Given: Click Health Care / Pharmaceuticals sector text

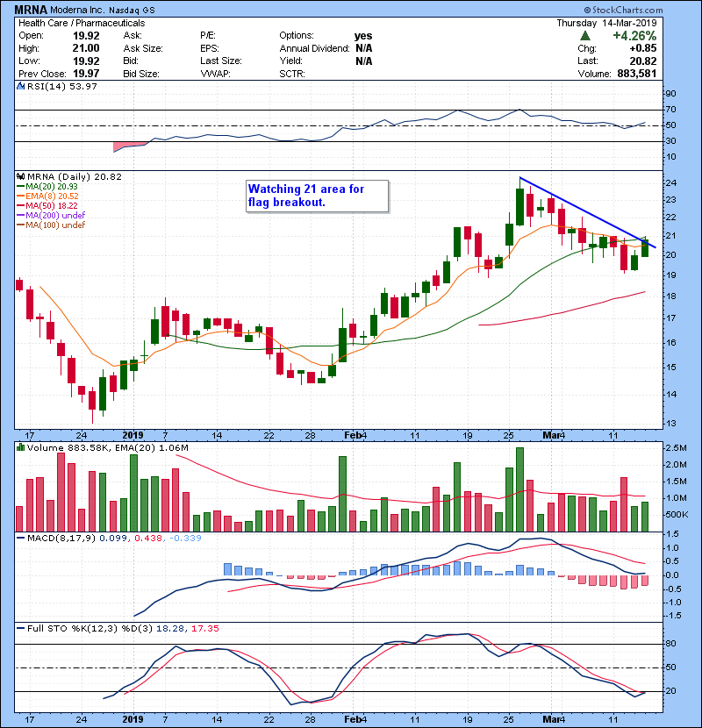Looking at the screenshot, I should click(82, 23).
